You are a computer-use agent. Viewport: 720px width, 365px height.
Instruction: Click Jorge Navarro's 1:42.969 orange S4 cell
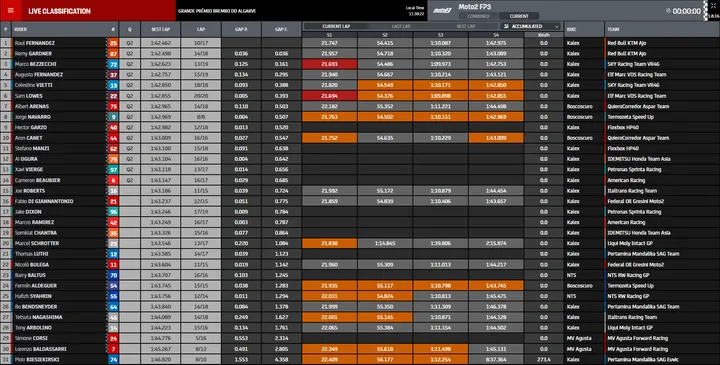tap(496, 117)
